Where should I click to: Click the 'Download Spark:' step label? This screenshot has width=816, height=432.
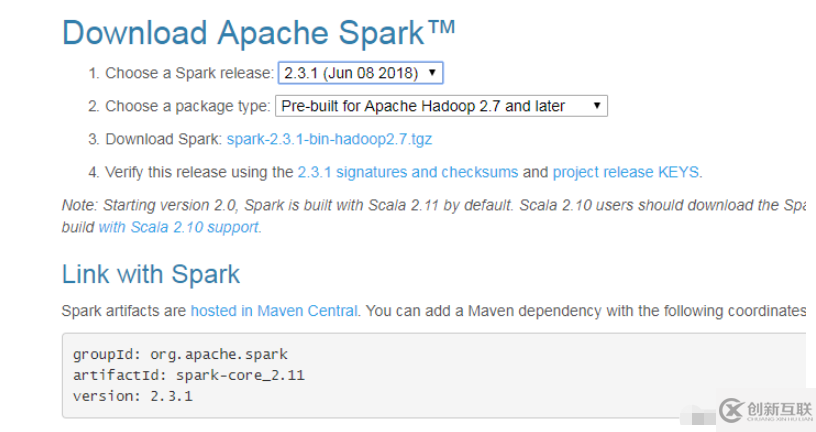pos(163,139)
